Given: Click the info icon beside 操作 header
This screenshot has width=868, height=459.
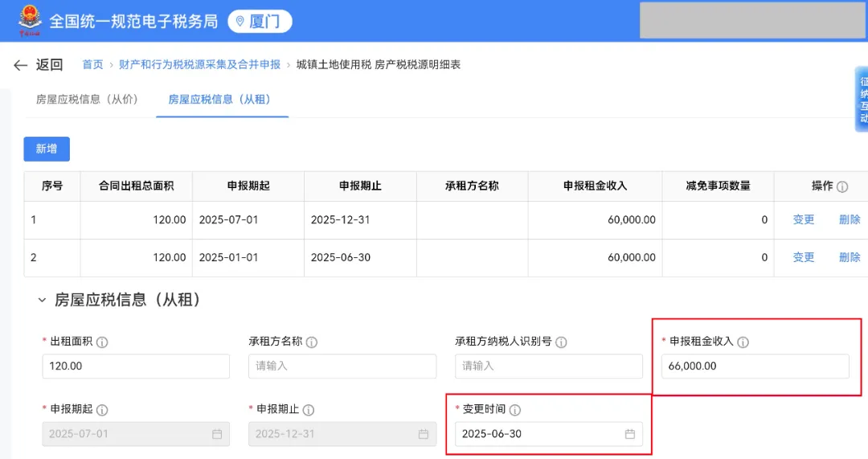Looking at the screenshot, I should (x=842, y=186).
